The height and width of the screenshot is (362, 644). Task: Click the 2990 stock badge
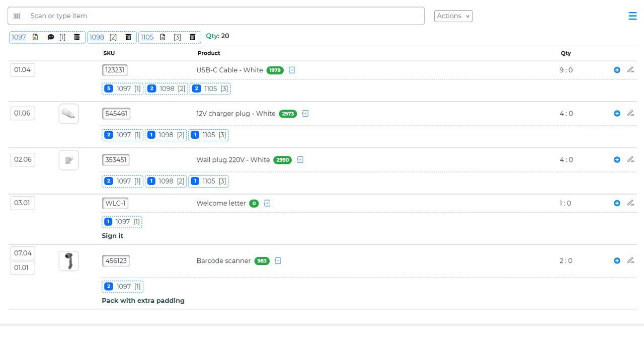coord(282,160)
